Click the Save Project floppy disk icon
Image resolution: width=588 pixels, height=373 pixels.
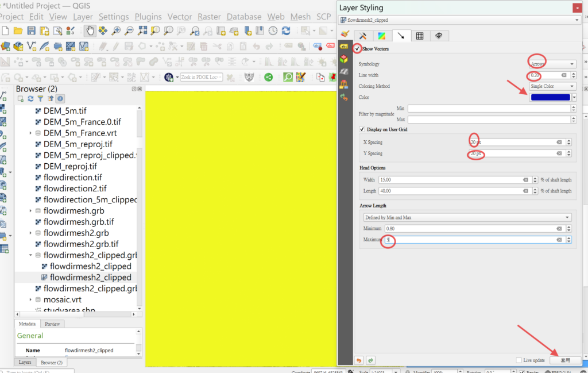tap(31, 30)
